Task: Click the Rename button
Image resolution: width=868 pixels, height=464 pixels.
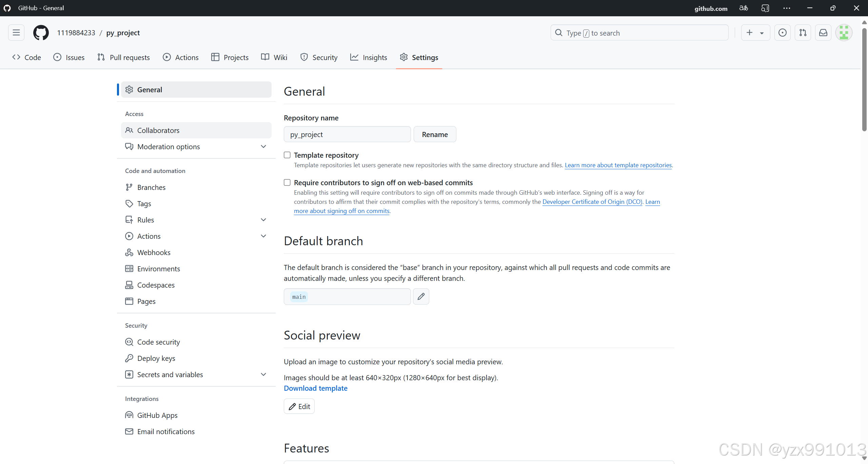Action: tap(435, 134)
